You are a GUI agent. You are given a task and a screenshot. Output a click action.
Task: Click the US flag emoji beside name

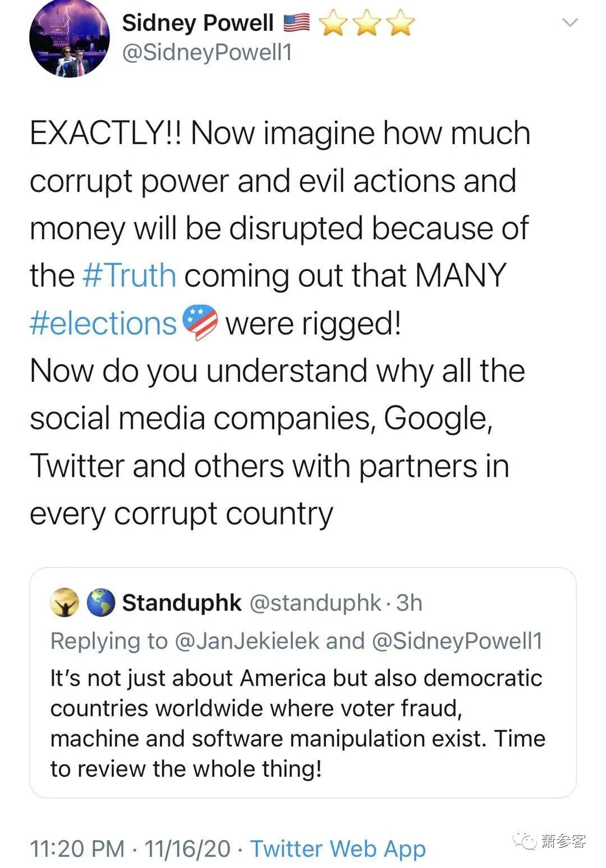pos(296,22)
